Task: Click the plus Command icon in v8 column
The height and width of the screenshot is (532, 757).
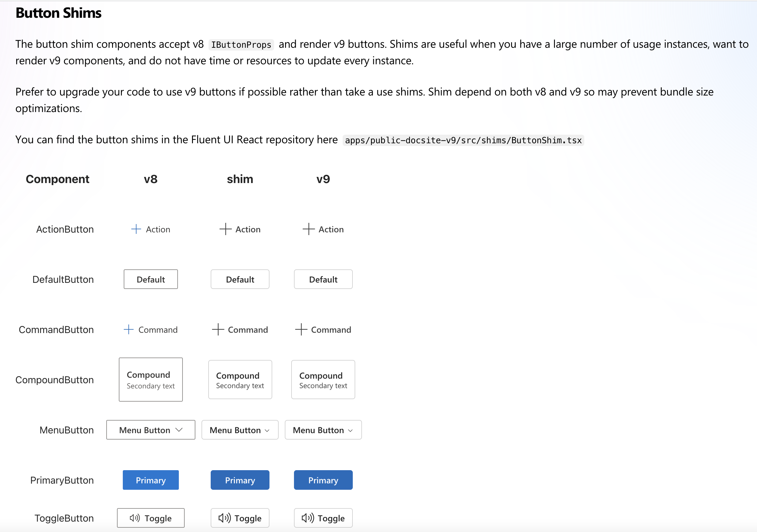Action: click(x=128, y=329)
